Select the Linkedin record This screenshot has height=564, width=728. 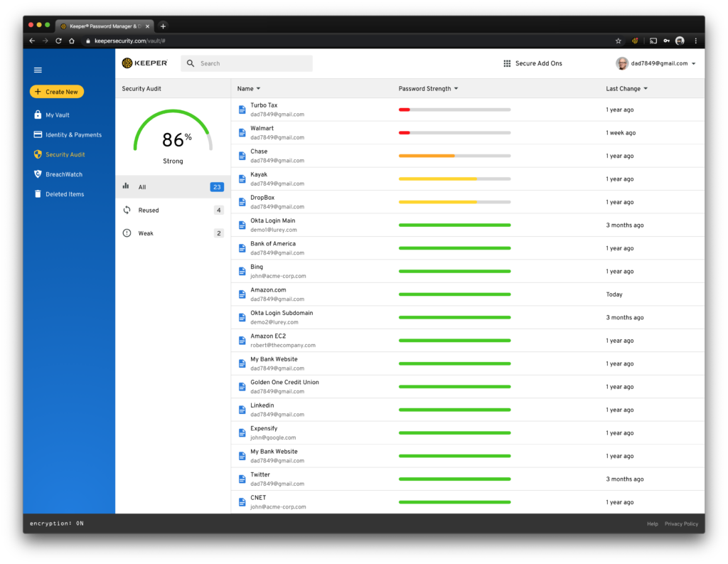[x=468, y=410]
